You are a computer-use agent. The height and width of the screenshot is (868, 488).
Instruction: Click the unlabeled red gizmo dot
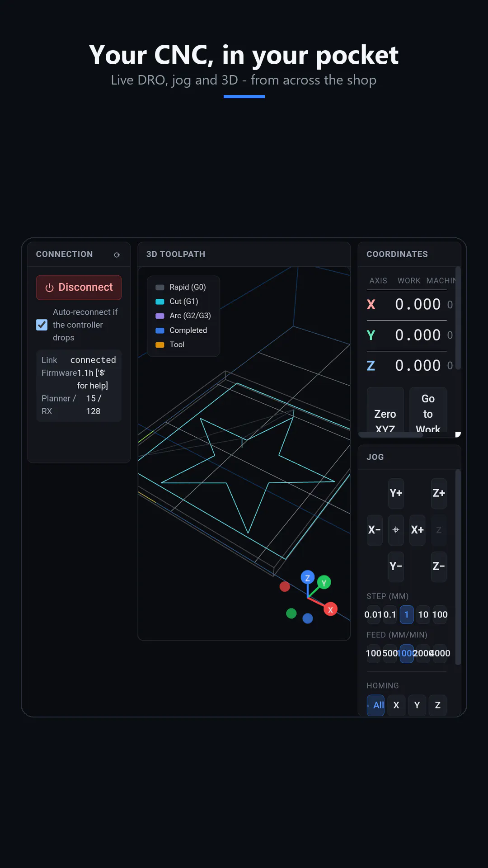pyautogui.click(x=285, y=587)
